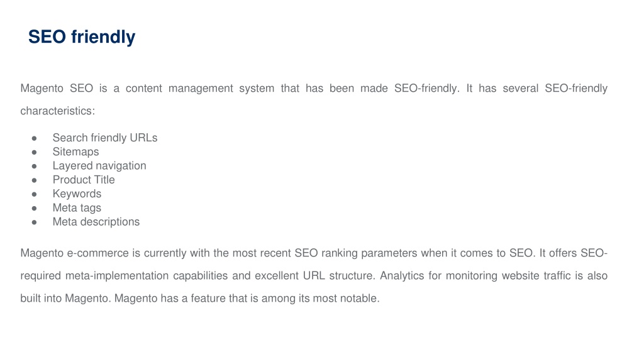Click 'content management system' phrase
Image resolution: width=644 pixels, height=362 pixels.
(x=199, y=88)
